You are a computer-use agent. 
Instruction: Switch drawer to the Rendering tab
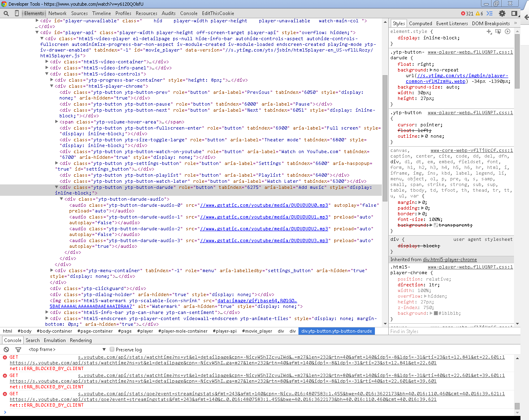click(81, 340)
